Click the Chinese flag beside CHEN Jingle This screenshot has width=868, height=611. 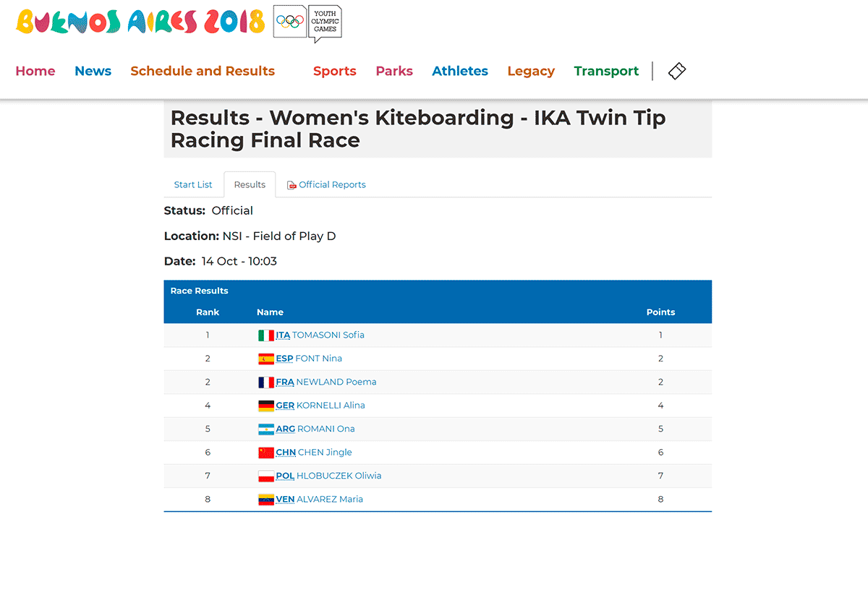[x=266, y=453]
